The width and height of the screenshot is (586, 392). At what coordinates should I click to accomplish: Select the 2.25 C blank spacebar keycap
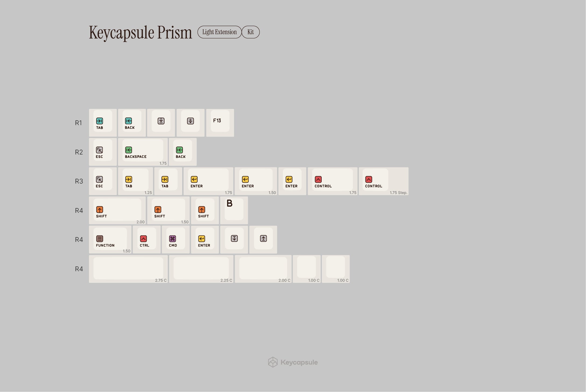pyautogui.click(x=201, y=269)
